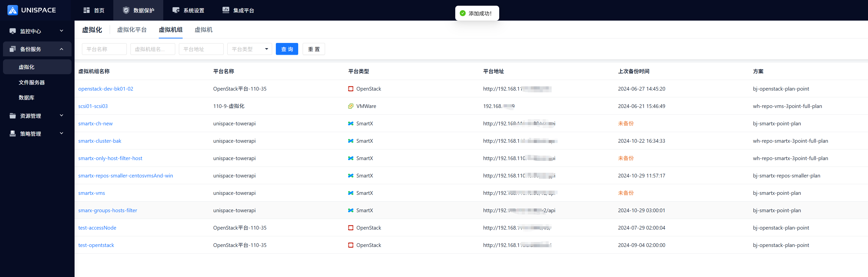Viewport: 868px width, 277px height.
Task: Click the VMWare platform type icon
Action: coord(350,106)
